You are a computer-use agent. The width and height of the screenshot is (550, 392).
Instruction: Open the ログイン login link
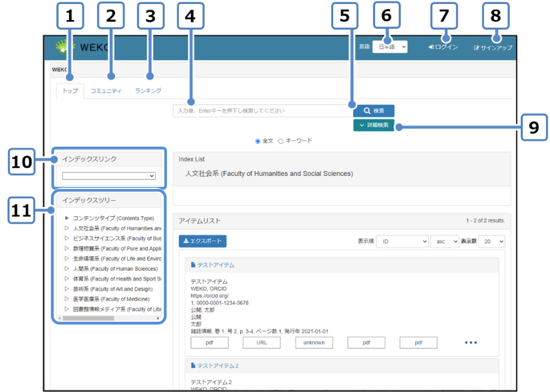[x=443, y=47]
